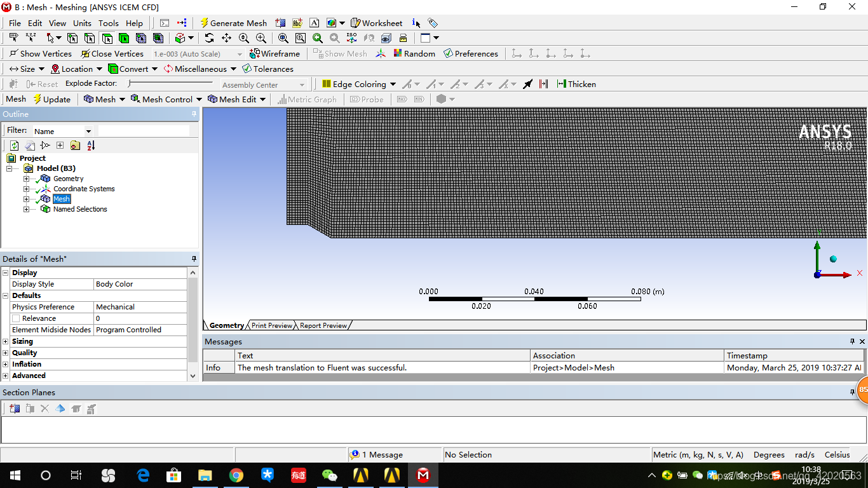Image resolution: width=868 pixels, height=488 pixels.
Task: Open the Worksheet view
Action: 376,23
